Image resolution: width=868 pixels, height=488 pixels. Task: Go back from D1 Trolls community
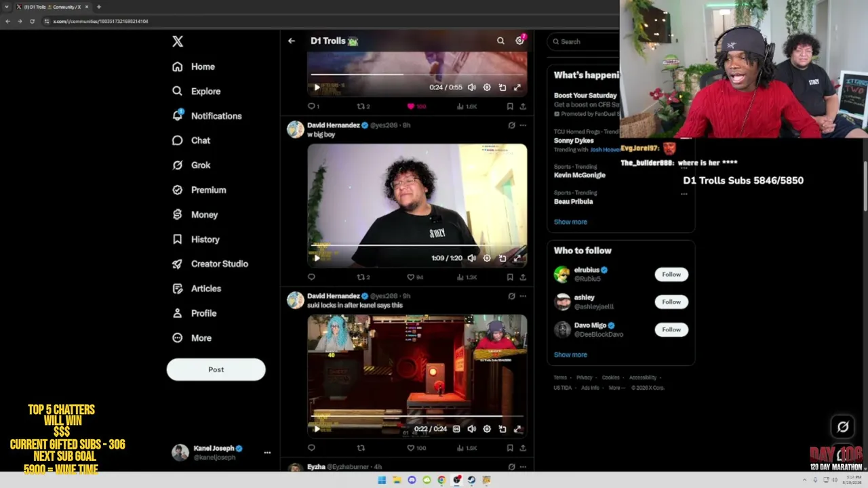pos(292,41)
